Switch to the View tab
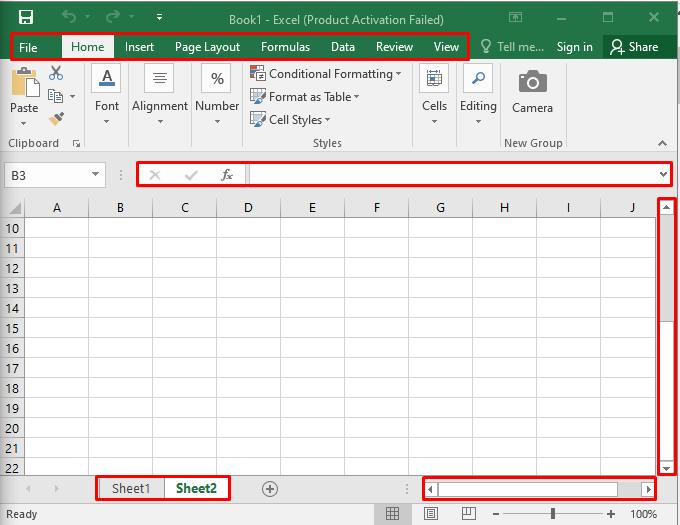Image resolution: width=680 pixels, height=525 pixels. [x=446, y=47]
